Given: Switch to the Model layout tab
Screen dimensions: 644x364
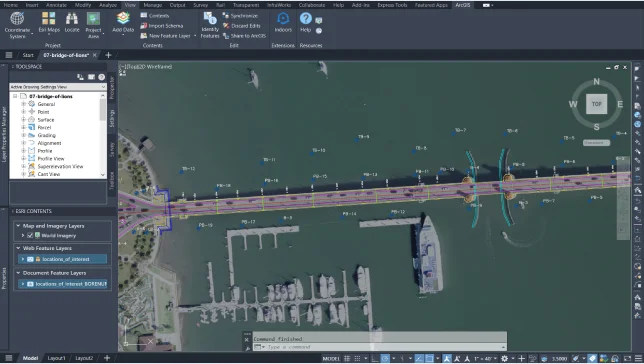Looking at the screenshot, I should (30, 358).
